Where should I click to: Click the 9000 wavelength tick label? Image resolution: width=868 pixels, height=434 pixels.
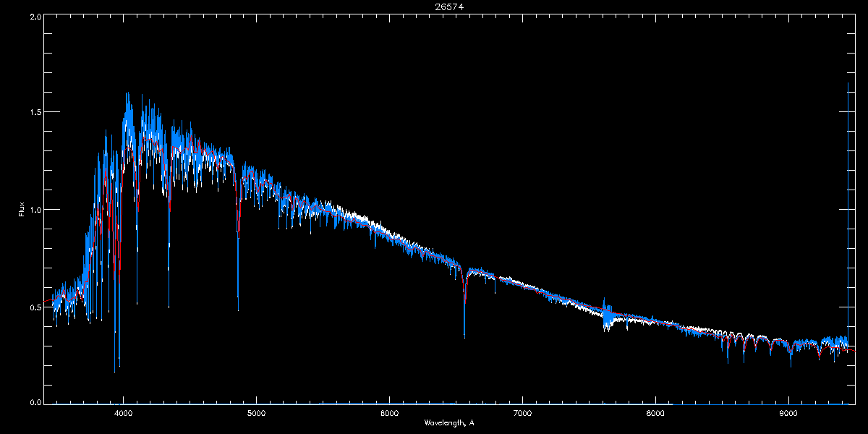(788, 414)
